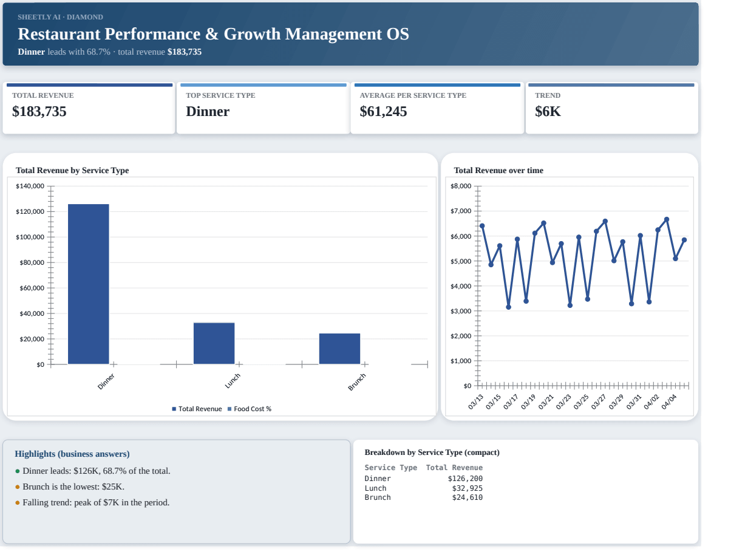Click the Falling trend highlight line
745x560 pixels.
(92, 502)
